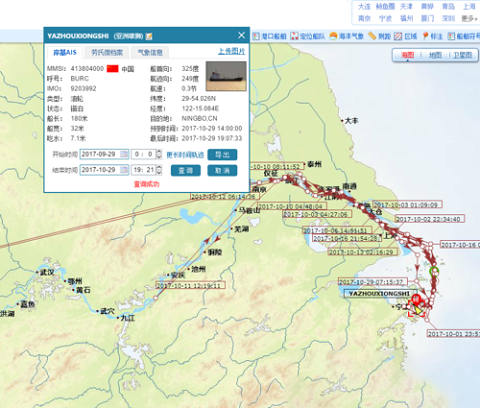Open the 海洋气象 marine weather tool
The image size is (480, 408).
coord(347,36)
